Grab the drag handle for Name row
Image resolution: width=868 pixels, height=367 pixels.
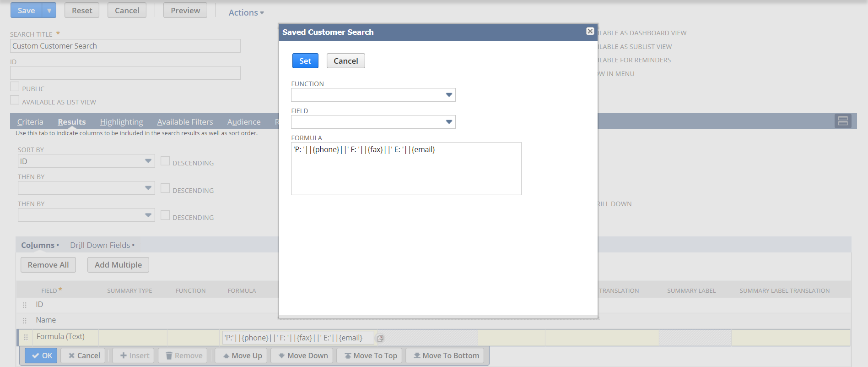click(25, 320)
